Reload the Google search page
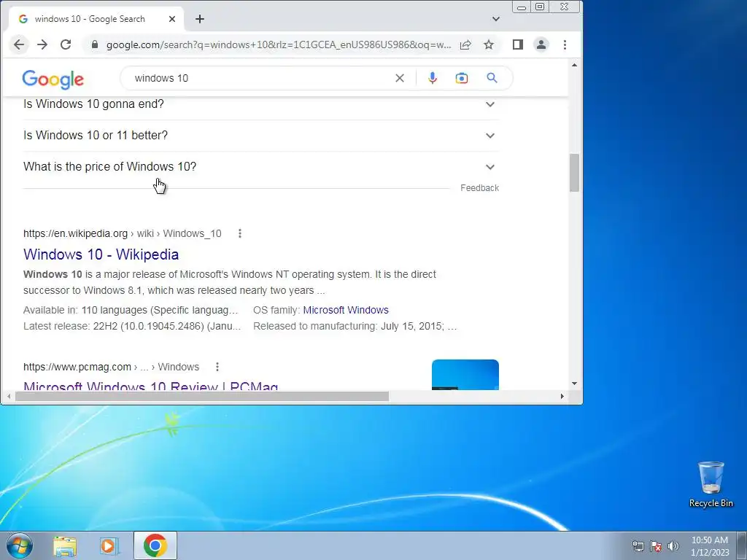 point(66,44)
